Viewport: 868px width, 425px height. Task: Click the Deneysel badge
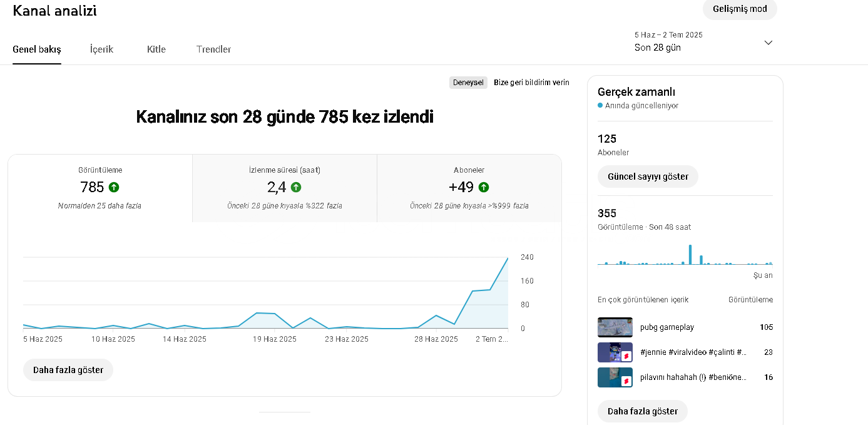click(x=468, y=83)
